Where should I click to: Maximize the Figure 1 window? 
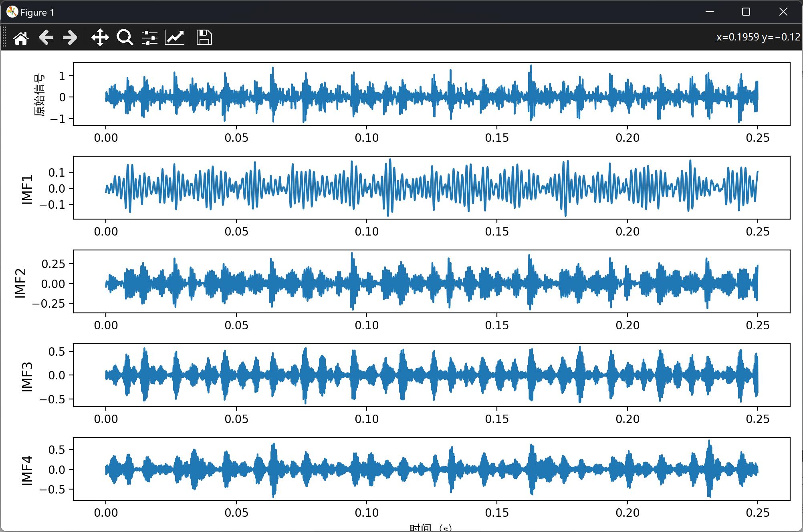pos(746,12)
